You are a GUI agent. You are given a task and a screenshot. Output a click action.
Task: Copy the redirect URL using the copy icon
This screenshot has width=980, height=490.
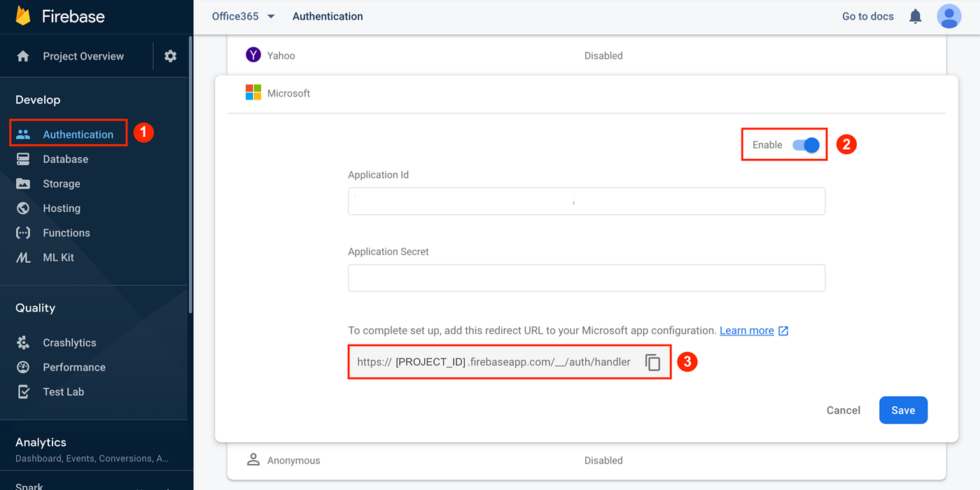click(652, 362)
